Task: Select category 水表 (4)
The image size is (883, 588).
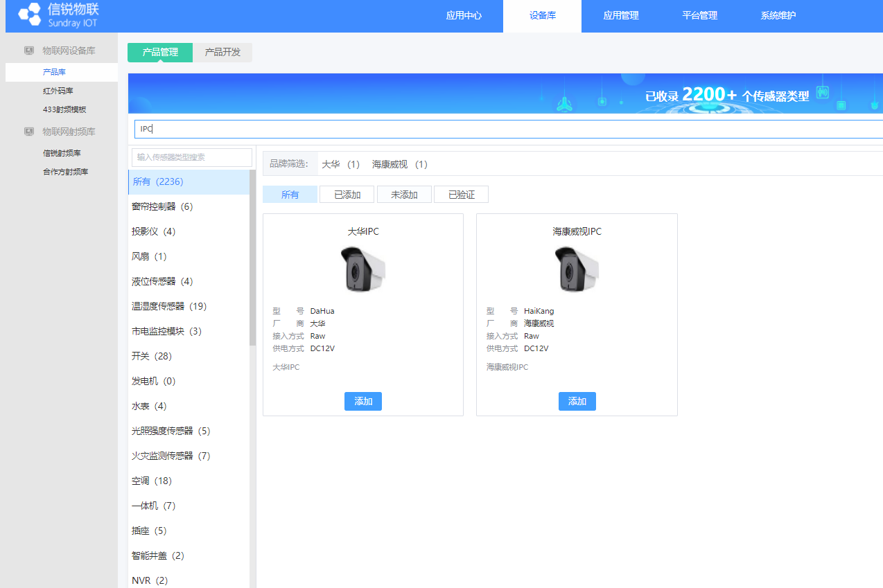Action: (x=189, y=406)
